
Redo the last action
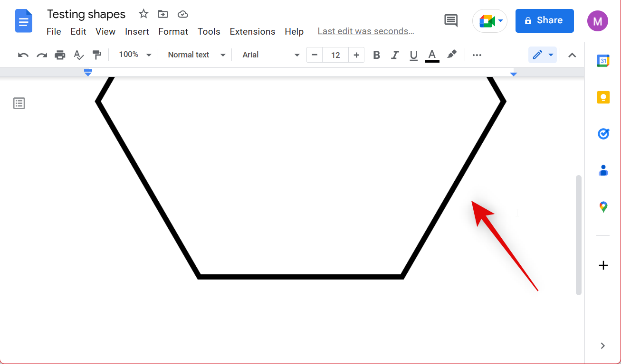[42, 55]
